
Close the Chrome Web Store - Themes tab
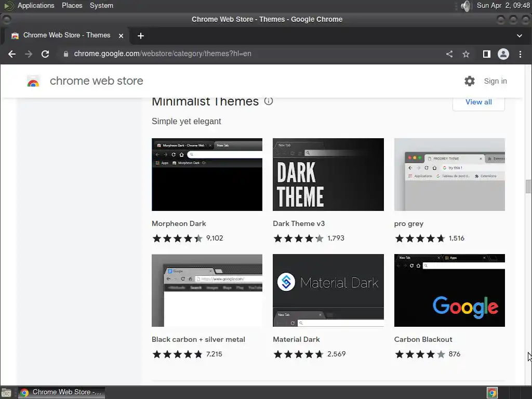(x=121, y=36)
